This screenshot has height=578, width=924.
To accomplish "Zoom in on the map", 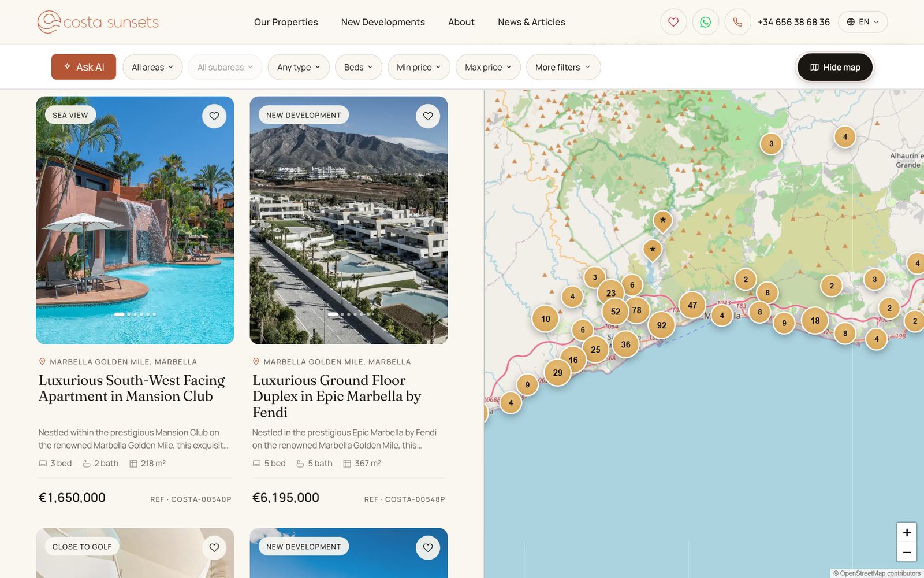I will click(907, 532).
